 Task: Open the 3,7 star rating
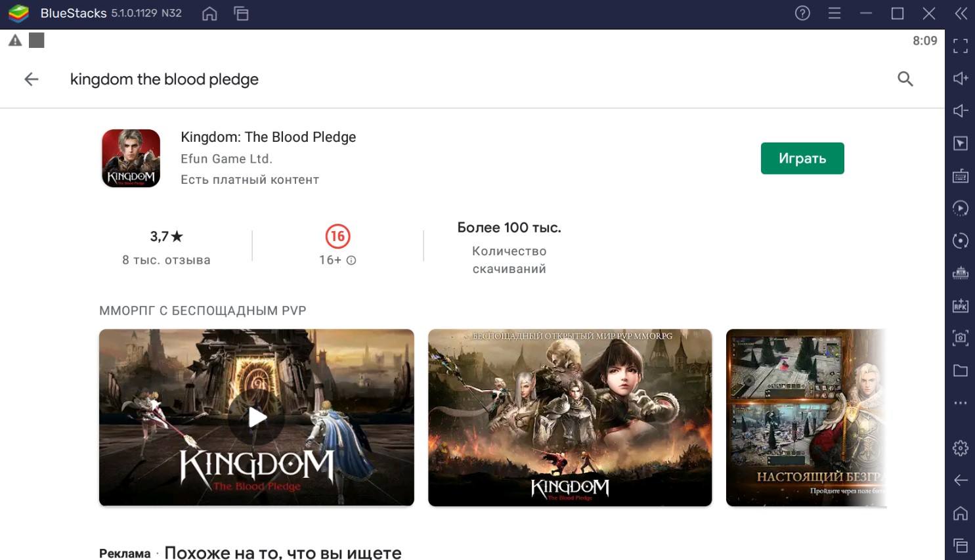(167, 236)
